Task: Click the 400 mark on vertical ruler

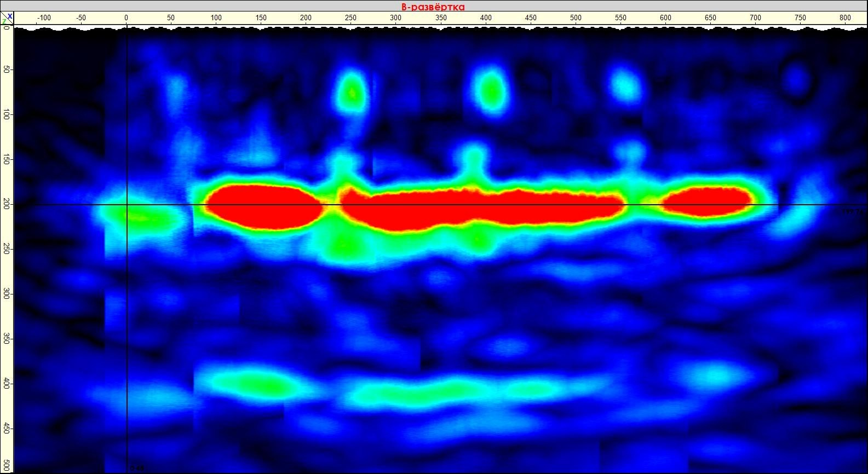Action: [x=6, y=384]
